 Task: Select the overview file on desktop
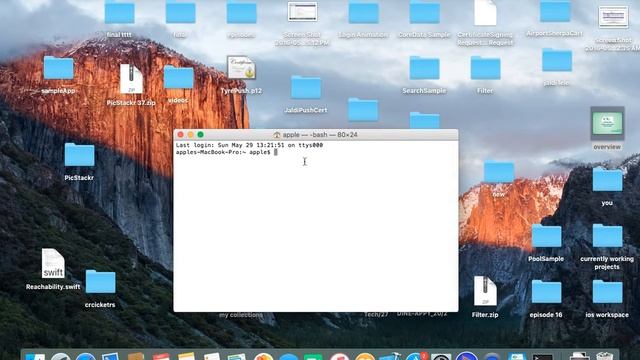(x=607, y=124)
